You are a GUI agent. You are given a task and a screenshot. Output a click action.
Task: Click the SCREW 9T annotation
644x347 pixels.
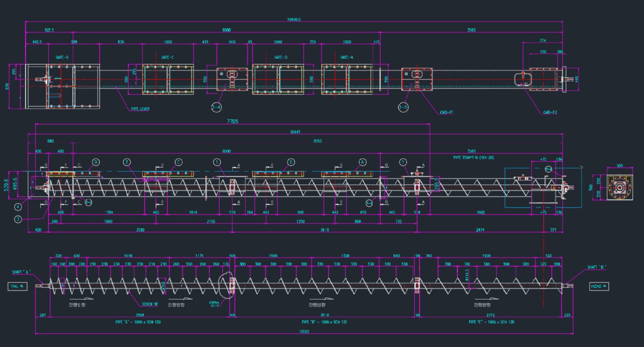point(150,303)
